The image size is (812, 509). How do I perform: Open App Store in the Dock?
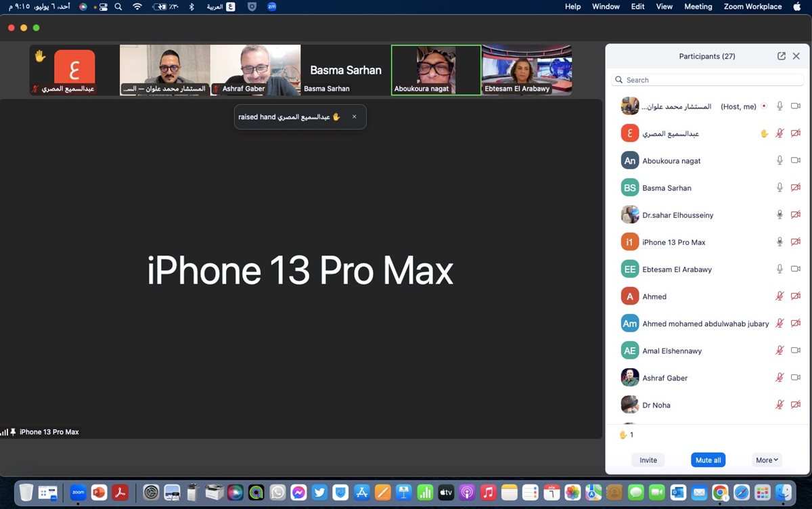(x=361, y=492)
